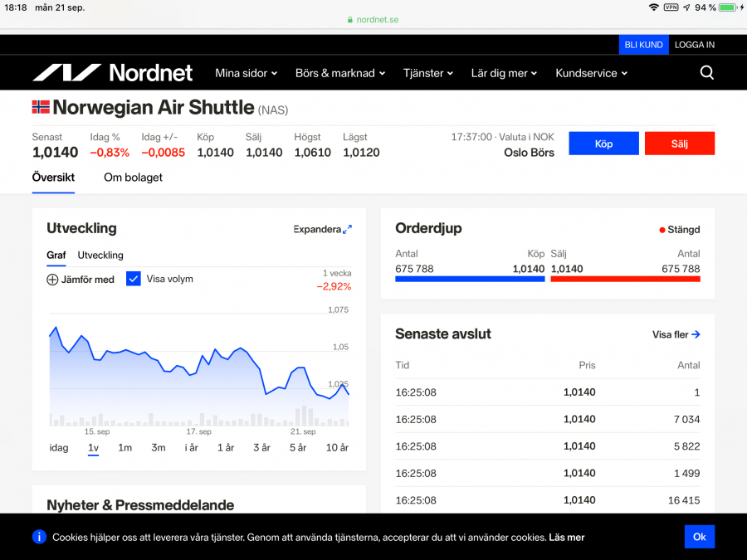Click the Visa fler arrow

(696, 334)
